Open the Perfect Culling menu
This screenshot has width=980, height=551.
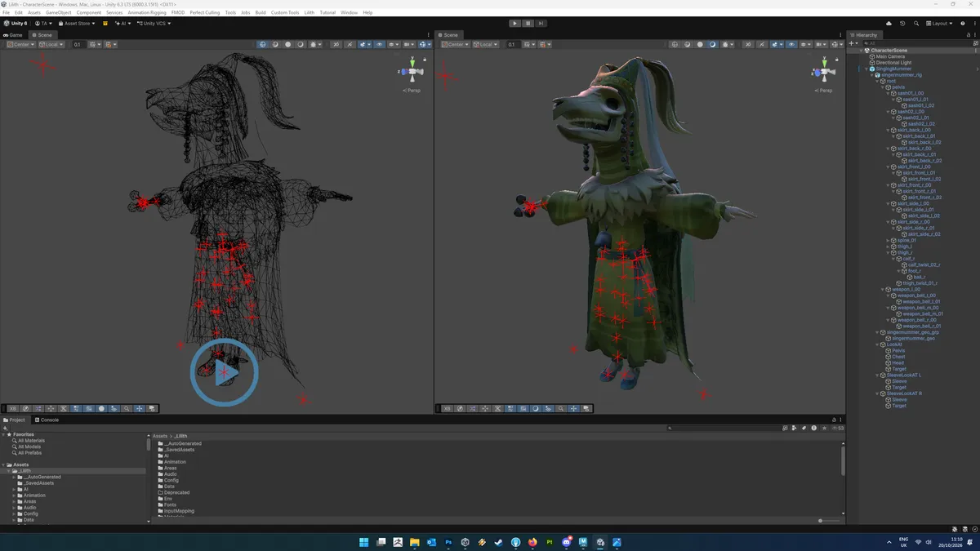[x=205, y=12]
